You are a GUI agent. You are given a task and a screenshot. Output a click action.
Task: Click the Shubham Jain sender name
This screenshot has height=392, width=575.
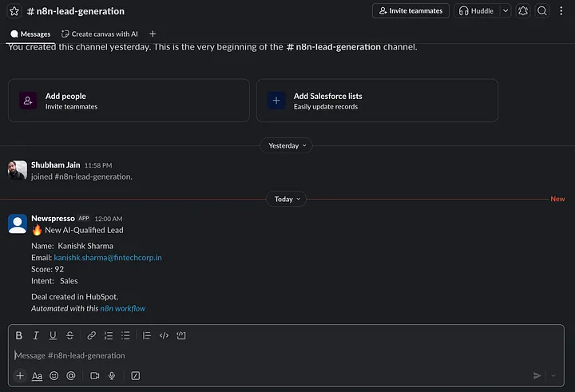[55, 165]
